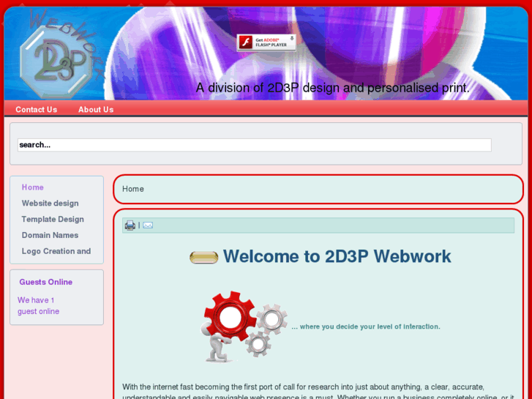Viewport: 532px width, 399px height.
Task: Open Website design from sidebar menu
Action: [x=50, y=204]
